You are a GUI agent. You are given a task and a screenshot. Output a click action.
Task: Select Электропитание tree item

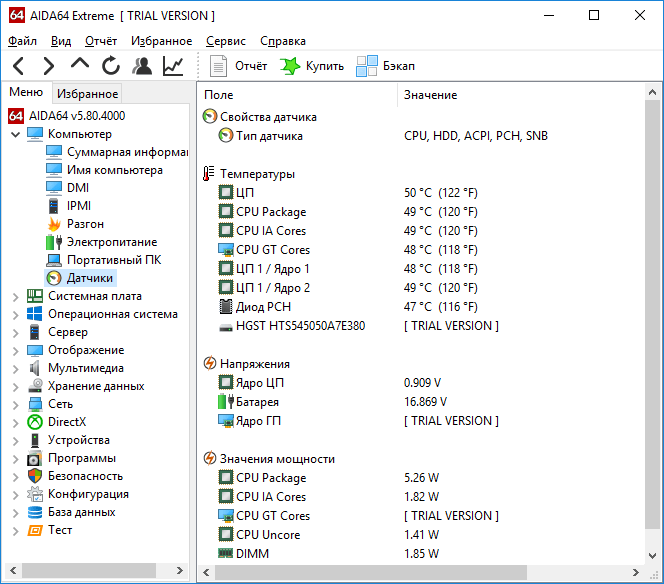tap(112, 242)
